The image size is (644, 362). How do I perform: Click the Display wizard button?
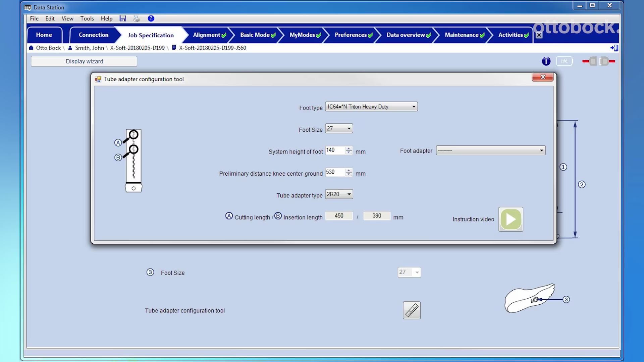tap(84, 61)
